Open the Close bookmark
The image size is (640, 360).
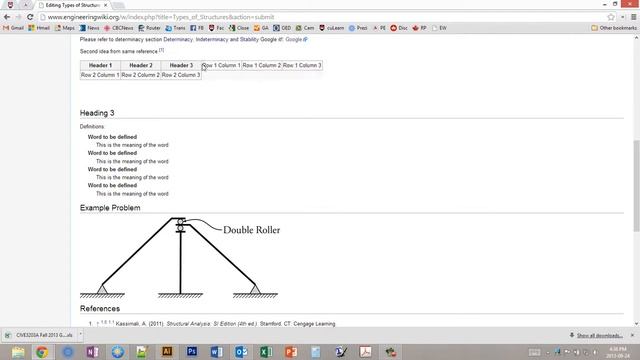click(x=239, y=28)
